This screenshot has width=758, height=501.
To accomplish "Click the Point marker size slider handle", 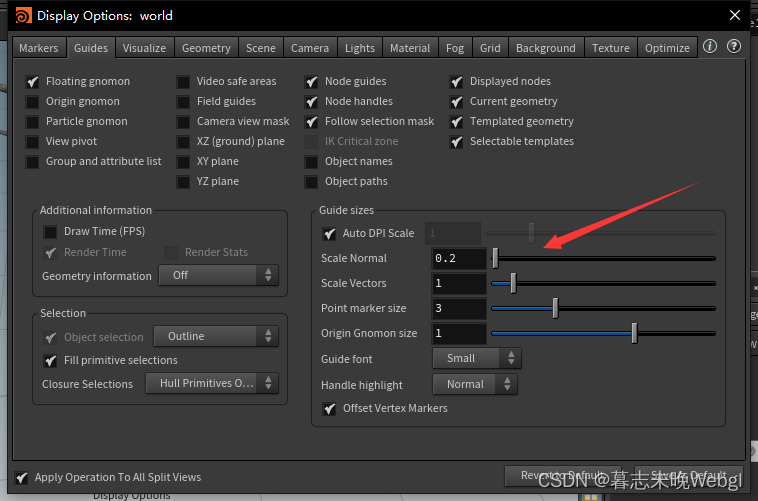I will tap(555, 308).
